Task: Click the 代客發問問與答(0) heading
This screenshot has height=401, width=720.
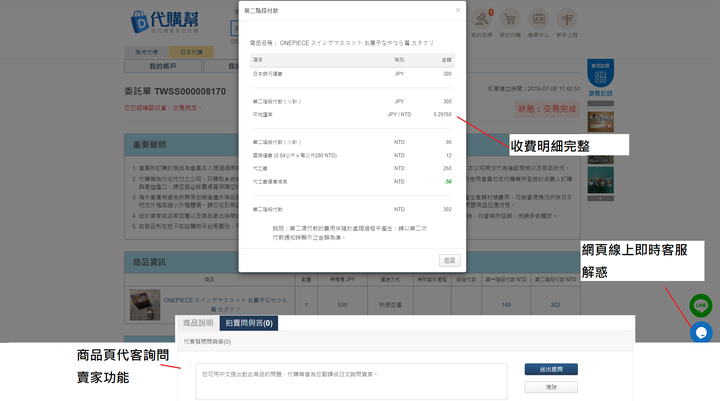Action: click(207, 342)
